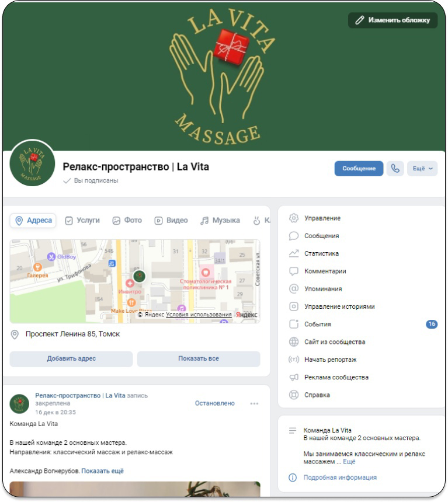This screenshot has height=502, width=448.
Task: Expand the Ещё dropdown button
Action: click(422, 168)
